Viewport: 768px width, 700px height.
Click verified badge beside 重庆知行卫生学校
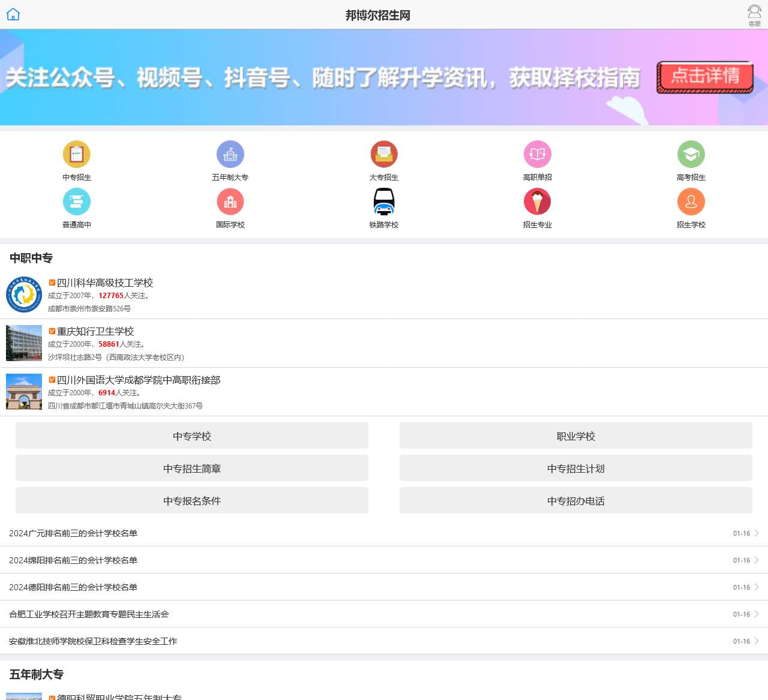tap(52, 331)
